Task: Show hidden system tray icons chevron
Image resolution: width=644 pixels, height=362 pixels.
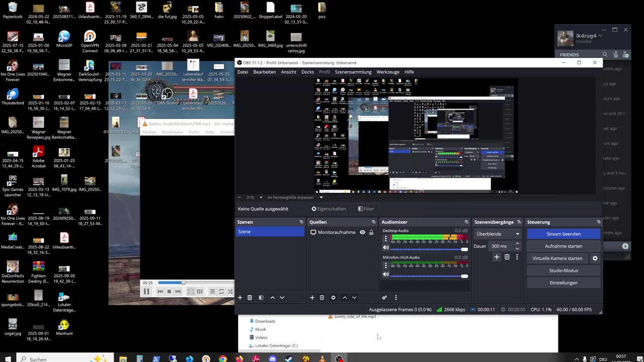Action: [577, 359]
